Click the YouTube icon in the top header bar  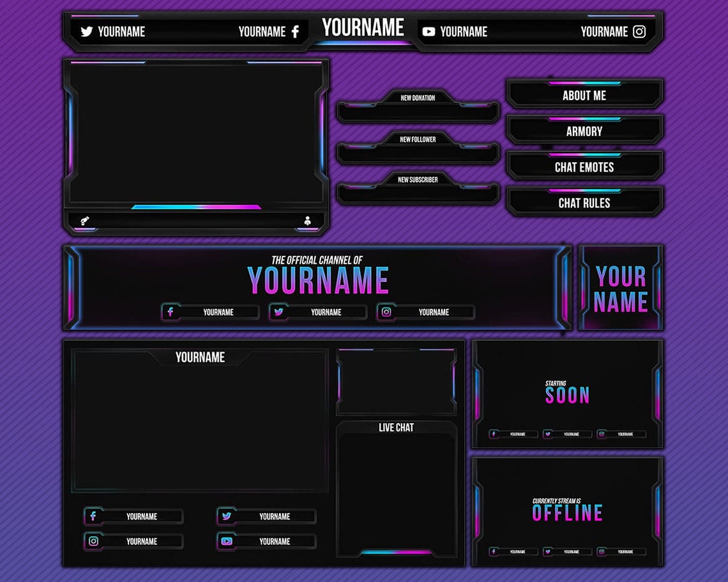point(428,31)
